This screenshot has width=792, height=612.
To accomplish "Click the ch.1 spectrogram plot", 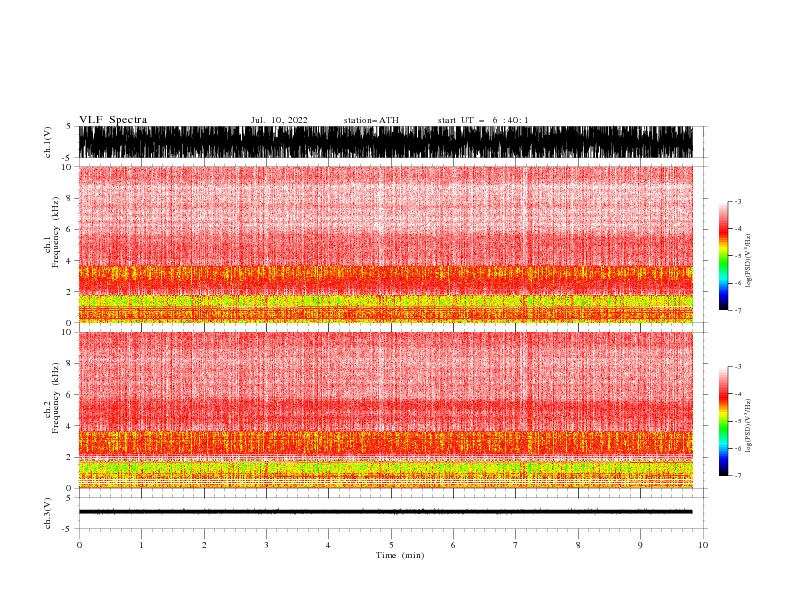I will [x=385, y=244].
